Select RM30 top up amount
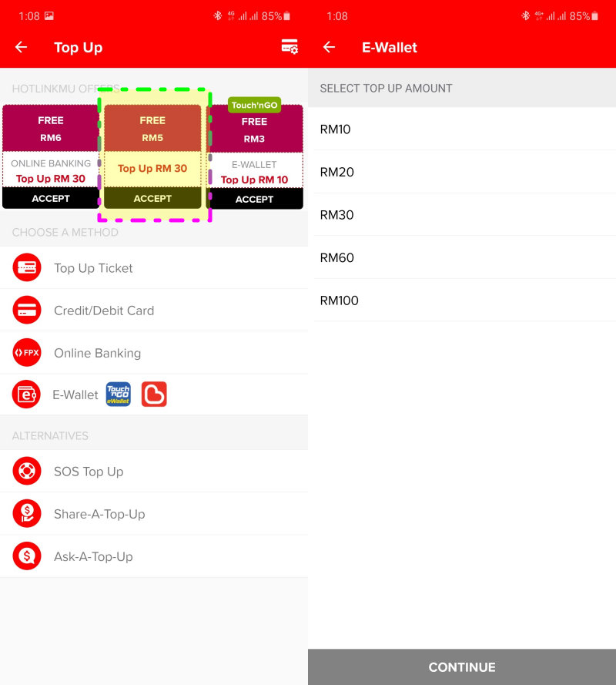Screen dimensions: 616x685 click(462, 215)
